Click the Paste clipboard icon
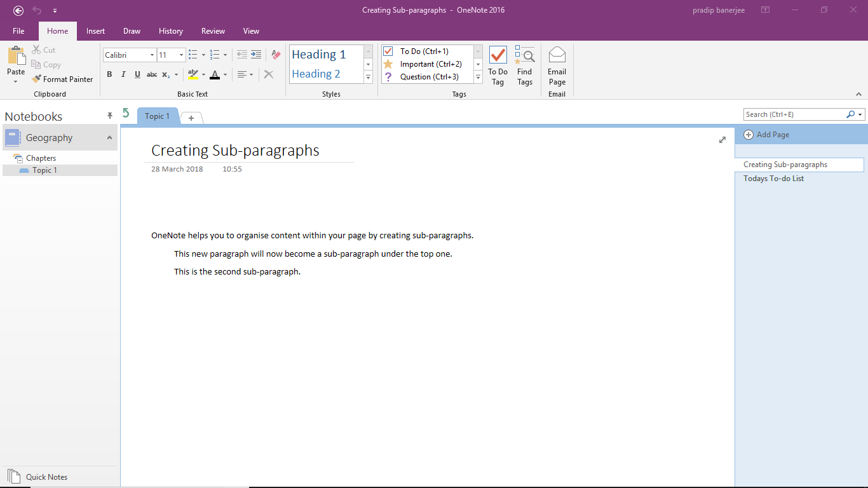868x488 pixels. coord(16,55)
